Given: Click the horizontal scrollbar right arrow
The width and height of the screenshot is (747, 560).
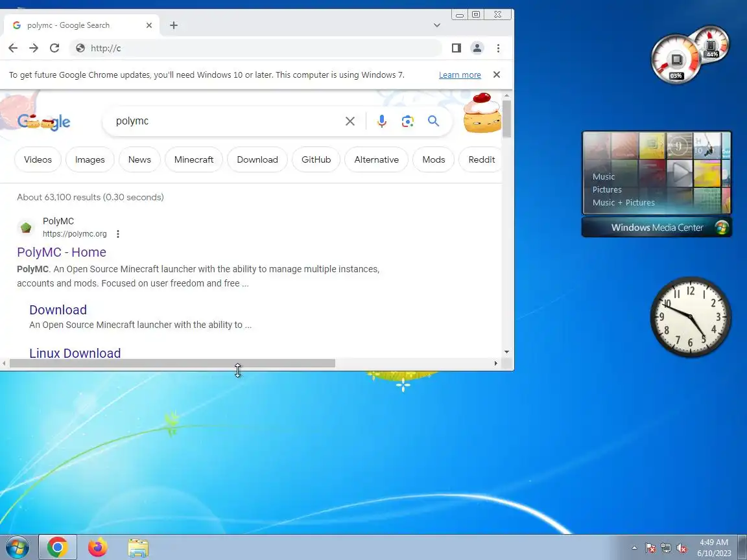Looking at the screenshot, I should click(x=496, y=364).
